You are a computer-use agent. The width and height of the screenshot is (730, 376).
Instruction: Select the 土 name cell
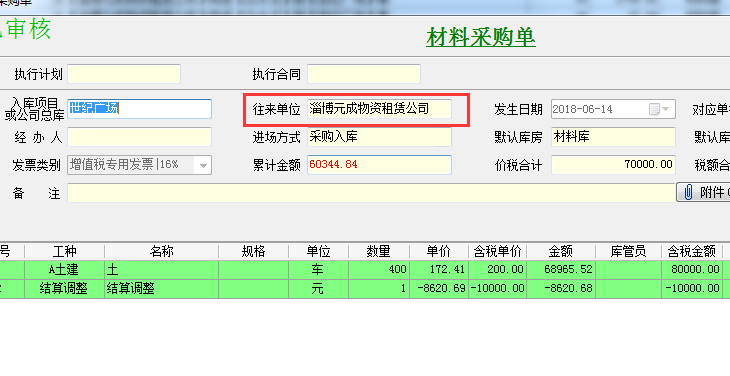(162, 269)
